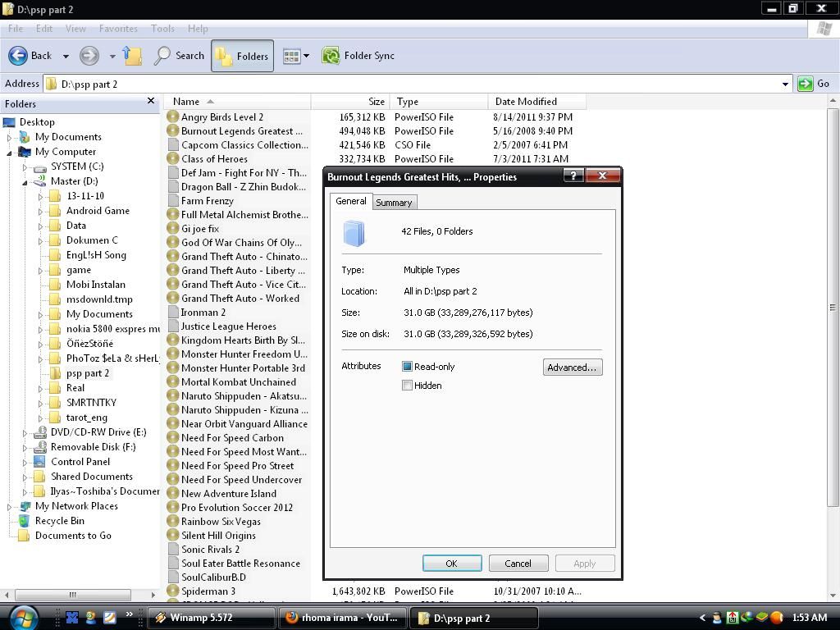Switch to the Summary tab
This screenshot has height=630, width=840.
pyautogui.click(x=394, y=203)
